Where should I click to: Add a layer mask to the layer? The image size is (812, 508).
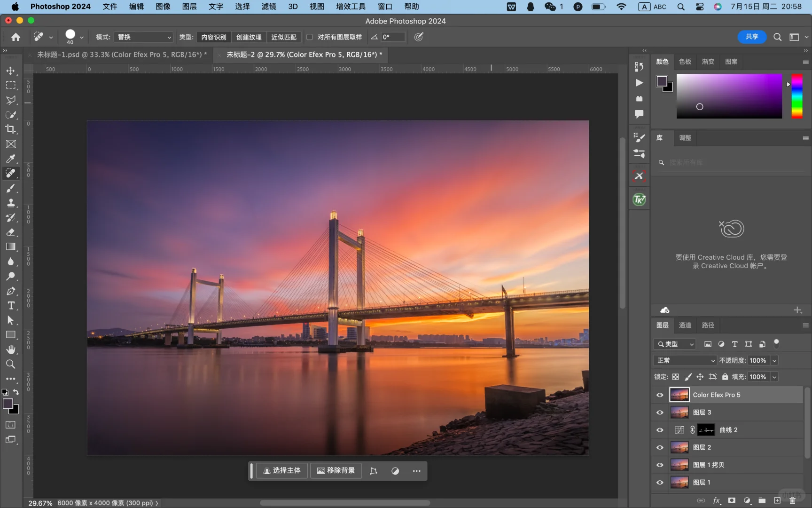point(732,500)
